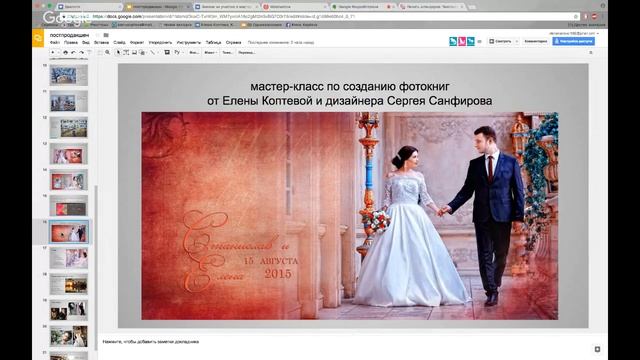Image resolution: width=640 pixels, height=360 pixels.
Task: Open the input tools Ру dropdown
Action: pos(178,53)
